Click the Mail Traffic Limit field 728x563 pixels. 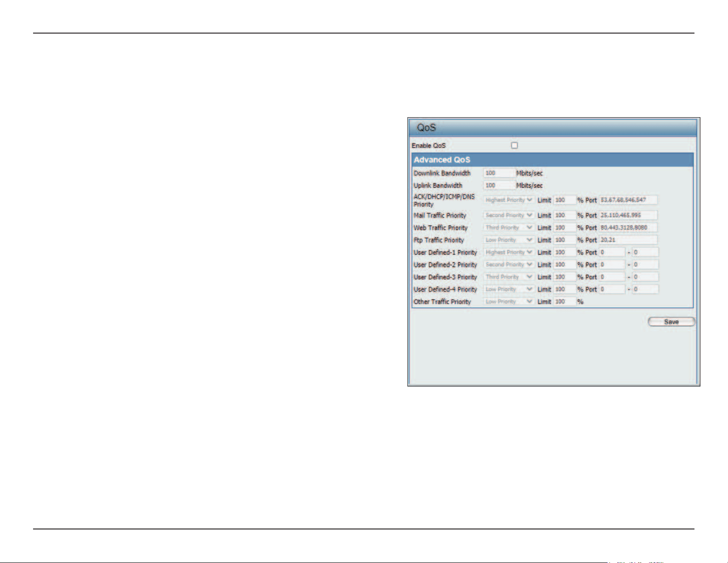point(564,215)
